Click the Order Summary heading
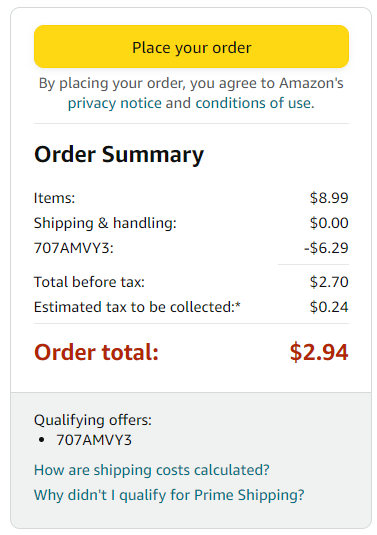 (119, 155)
